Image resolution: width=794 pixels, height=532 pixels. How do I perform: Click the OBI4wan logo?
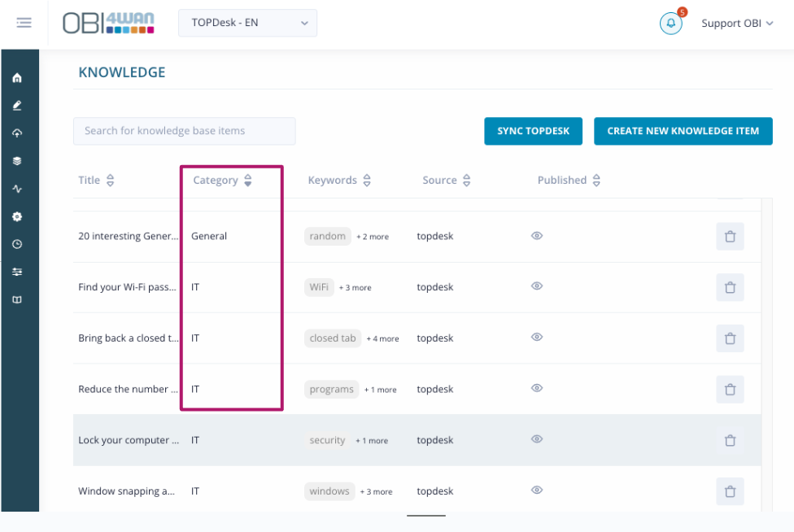(108, 24)
